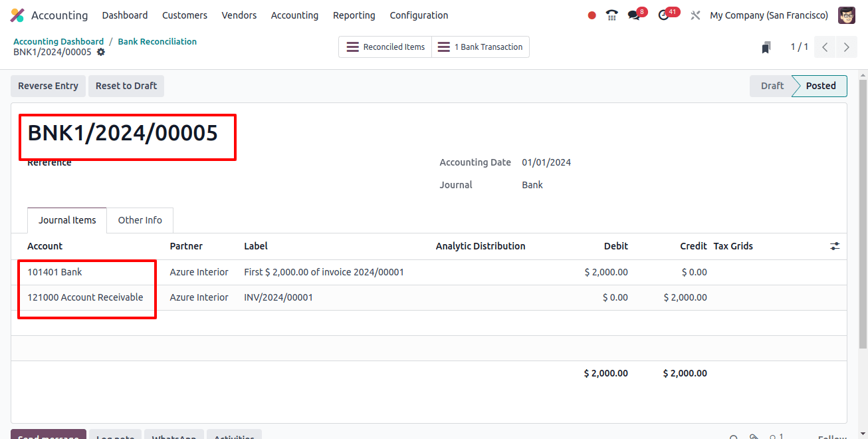Click the 1 / 1 pager counter
This screenshot has width=868, height=439.
800,47
